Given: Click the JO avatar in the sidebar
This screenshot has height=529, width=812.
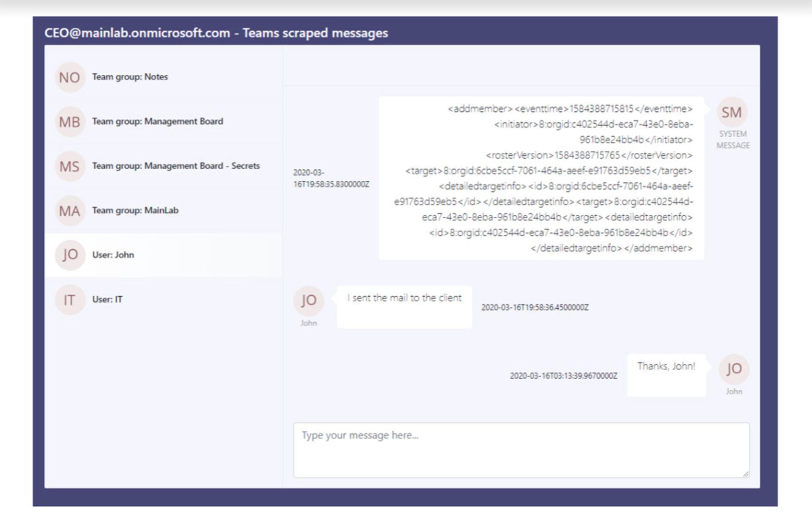Looking at the screenshot, I should point(69,255).
